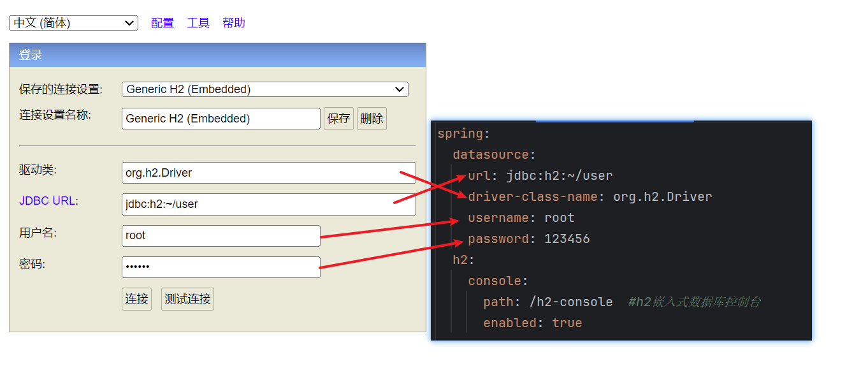Click the JDBC URL field jdbc:h2:~/user
The height and width of the screenshot is (389, 868).
[269, 204]
